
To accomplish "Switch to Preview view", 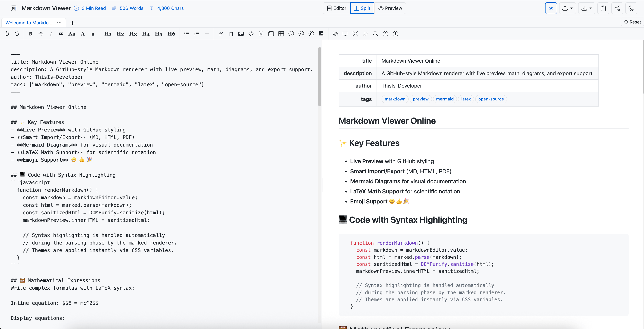I will (390, 8).
